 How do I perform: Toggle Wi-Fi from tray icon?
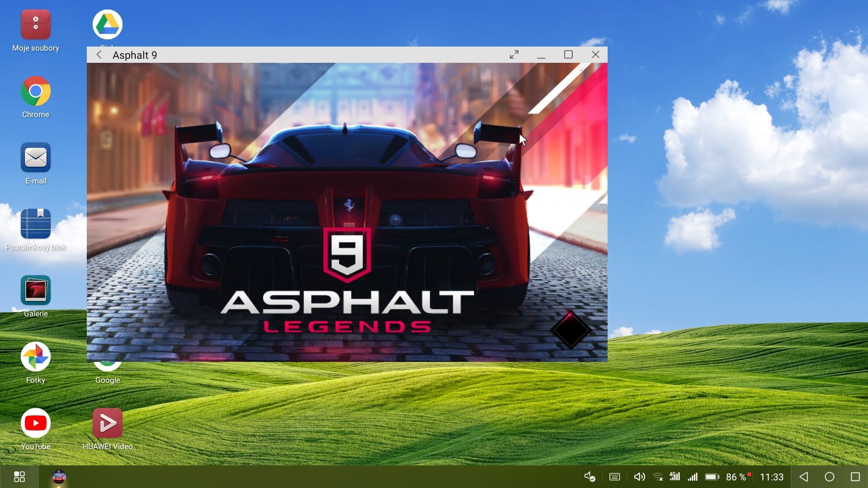click(658, 477)
